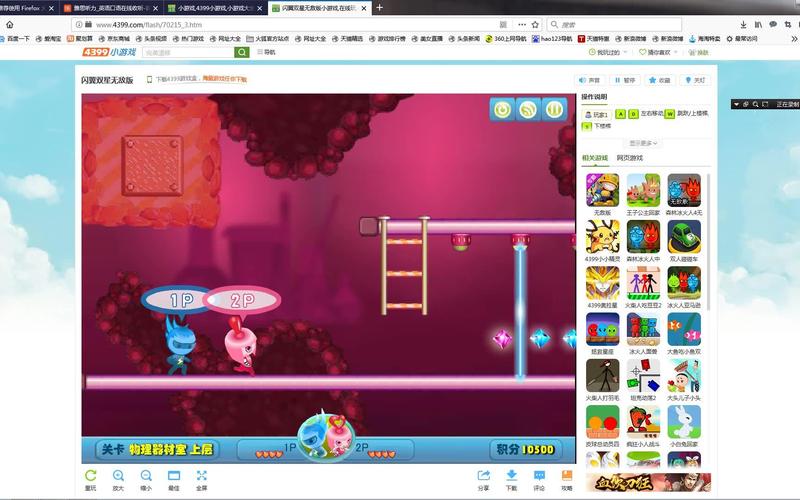The width and height of the screenshot is (800, 500).
Task: Pause the game with the in-game pause button
Action: click(554, 109)
